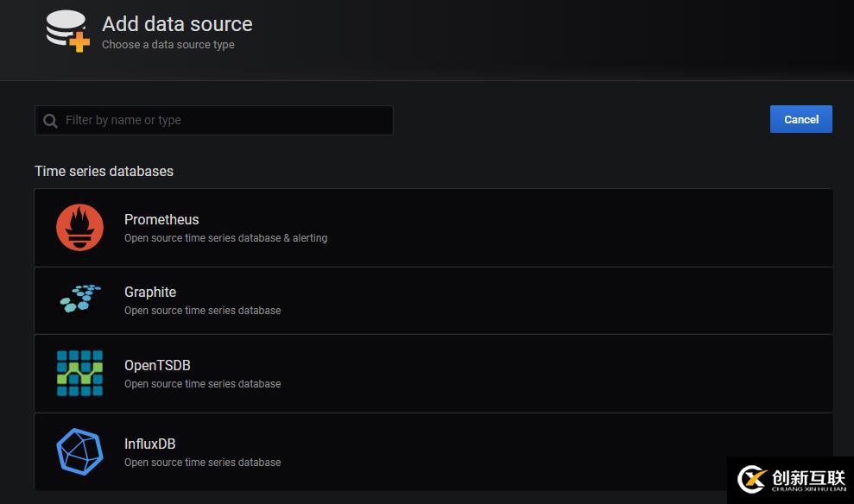Click the 'Time series databases' section heading
Image resolution: width=854 pixels, height=504 pixels.
coord(104,171)
